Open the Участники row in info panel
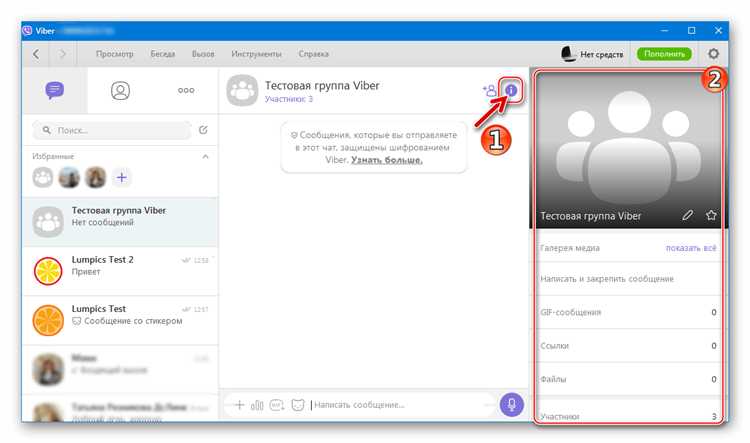Screen dimensions: 750x443 (629, 415)
